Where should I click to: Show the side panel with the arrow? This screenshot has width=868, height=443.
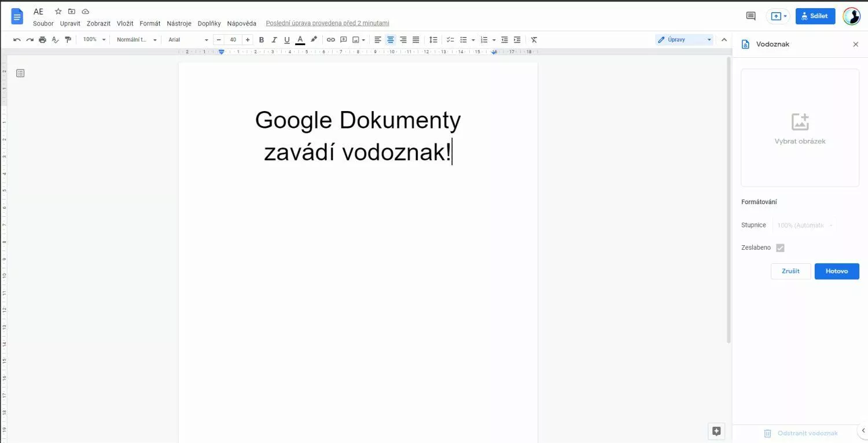point(863,431)
